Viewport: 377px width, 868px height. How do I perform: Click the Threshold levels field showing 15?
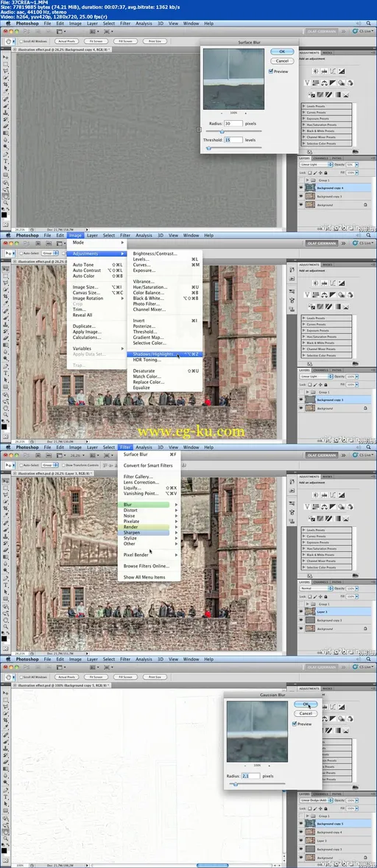coord(233,140)
